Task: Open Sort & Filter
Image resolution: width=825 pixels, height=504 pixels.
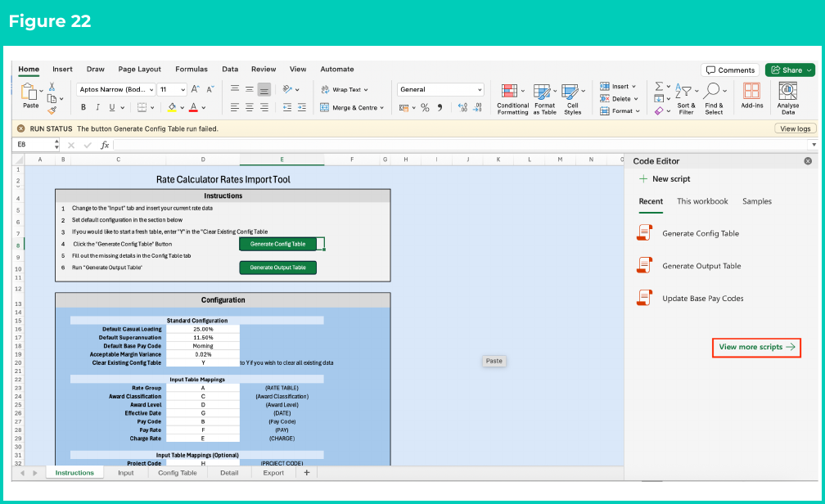Action: point(686,99)
